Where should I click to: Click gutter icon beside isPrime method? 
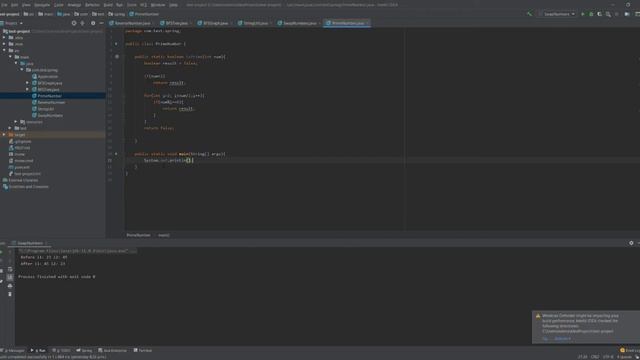point(117,57)
